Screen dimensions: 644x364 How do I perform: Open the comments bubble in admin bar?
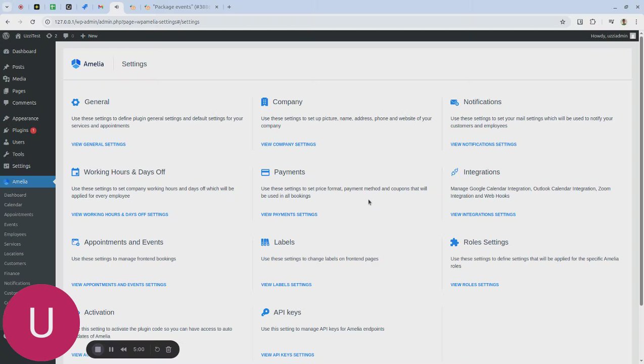tap(69, 36)
